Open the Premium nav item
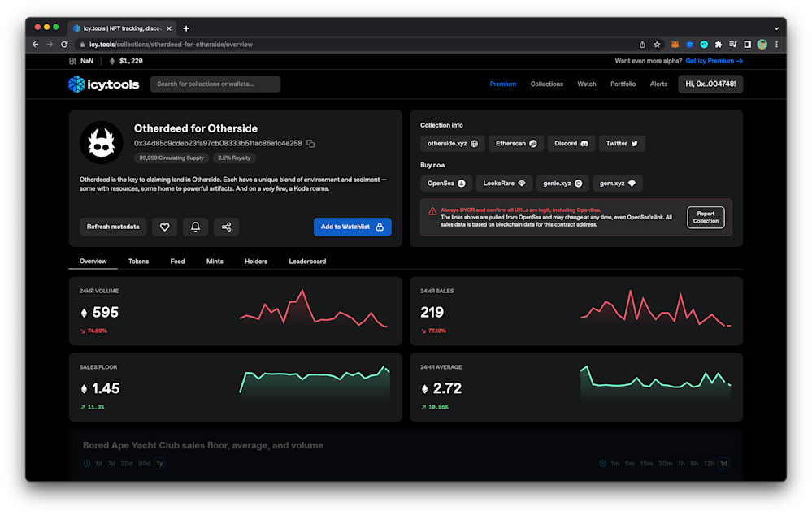The width and height of the screenshot is (812, 515). click(503, 84)
